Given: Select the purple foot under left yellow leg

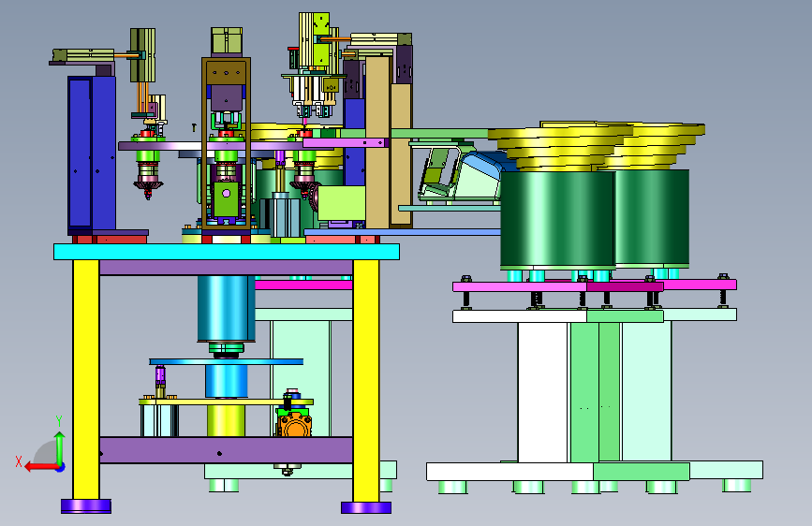Looking at the screenshot, I should (86, 505).
